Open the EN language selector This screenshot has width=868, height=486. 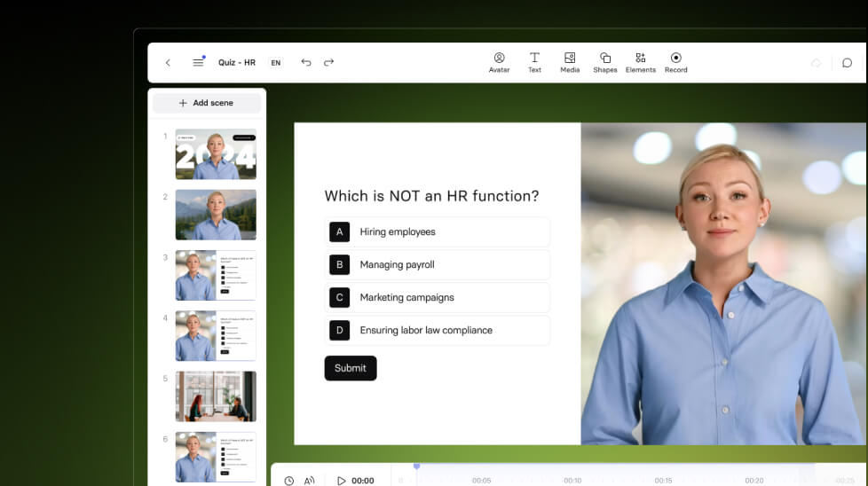click(x=276, y=62)
